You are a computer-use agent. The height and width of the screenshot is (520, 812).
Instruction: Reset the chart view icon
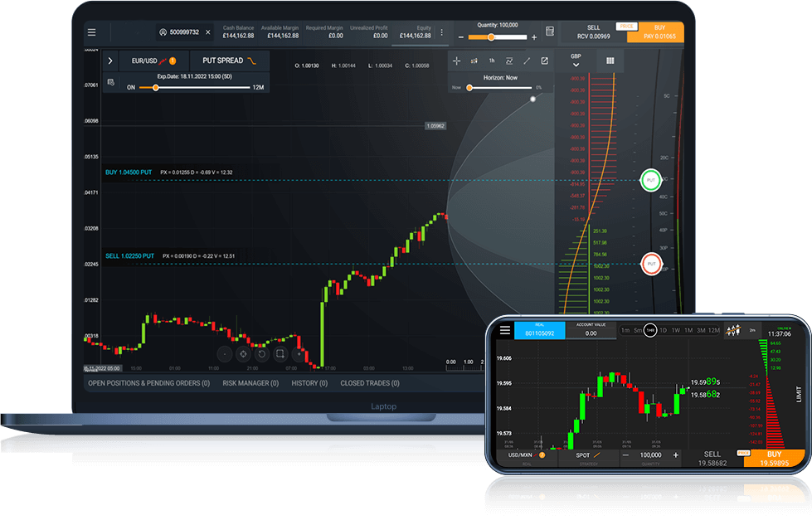click(x=261, y=354)
